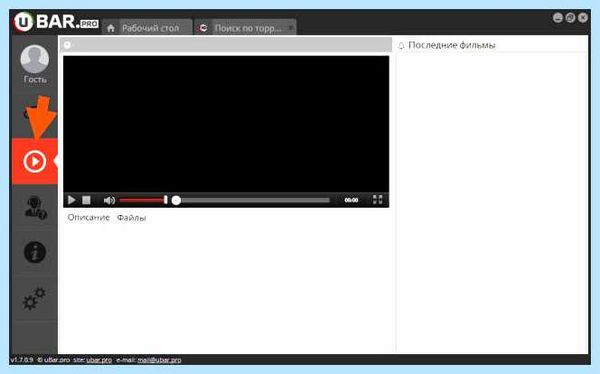600x374 pixels.
Task: Open the ubar.pro site link
Action: [x=99, y=360]
